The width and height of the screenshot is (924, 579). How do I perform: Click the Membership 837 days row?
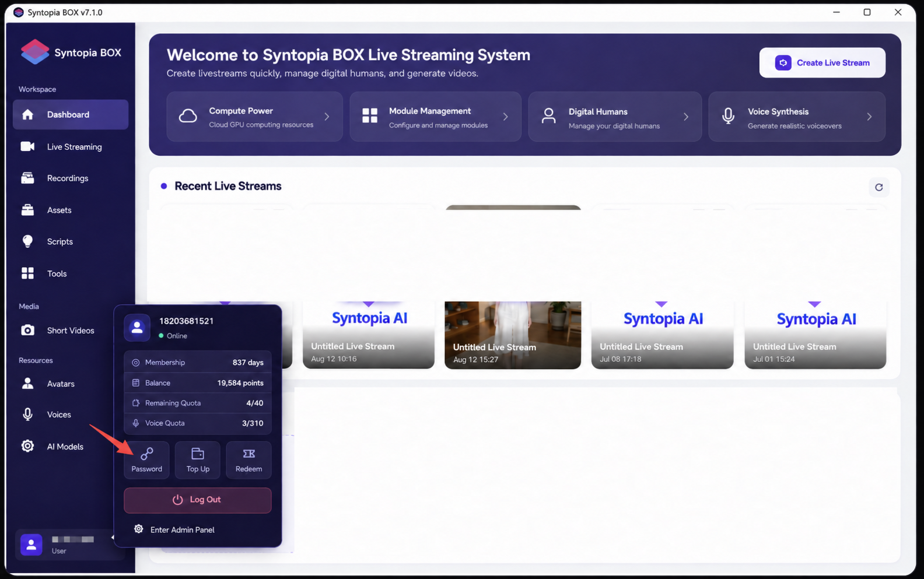[198, 362]
